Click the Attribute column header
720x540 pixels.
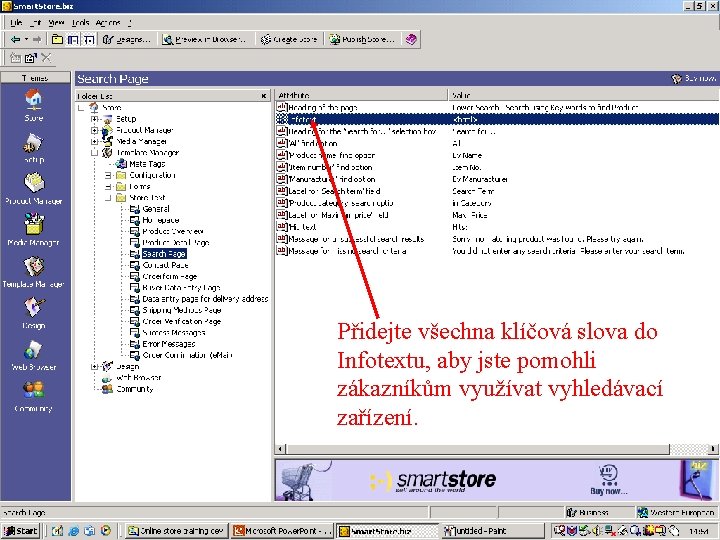click(x=361, y=95)
